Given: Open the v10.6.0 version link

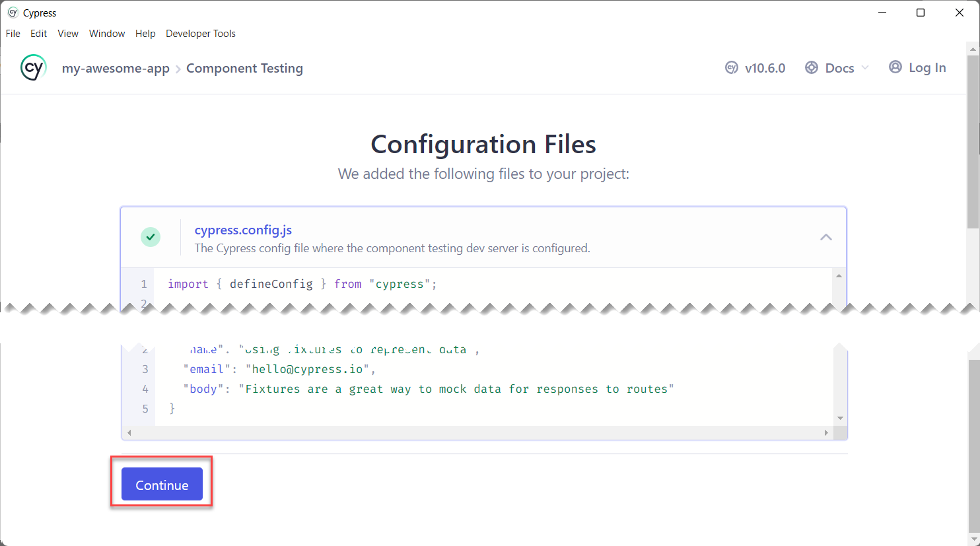Looking at the screenshot, I should pos(765,68).
